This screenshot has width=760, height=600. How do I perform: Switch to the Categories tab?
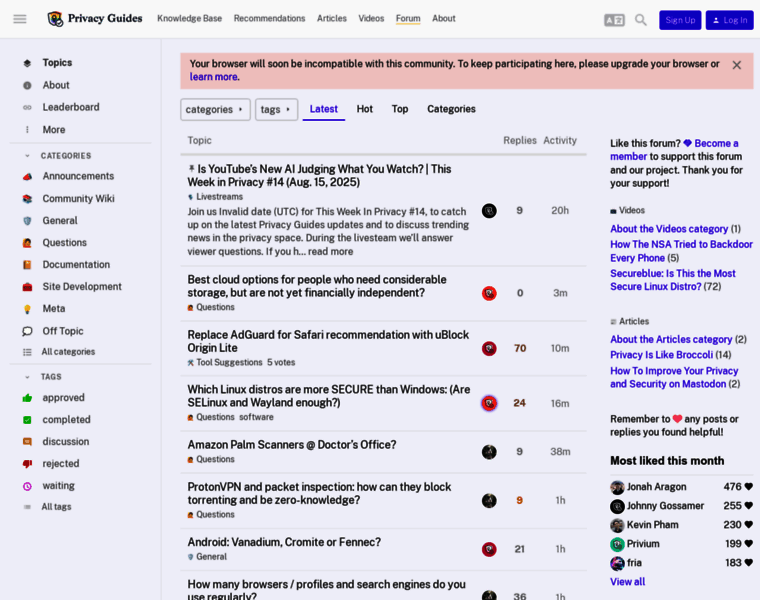(x=451, y=109)
